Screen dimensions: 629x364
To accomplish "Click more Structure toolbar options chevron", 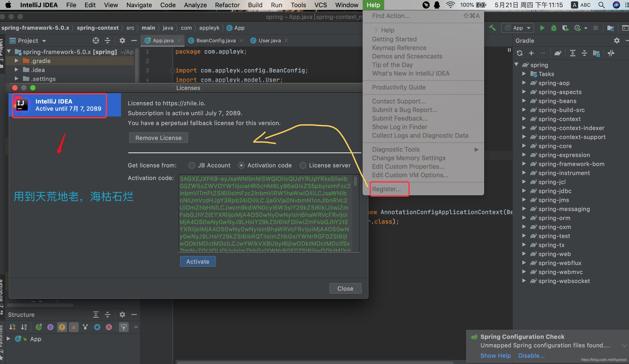I will [136, 327].
